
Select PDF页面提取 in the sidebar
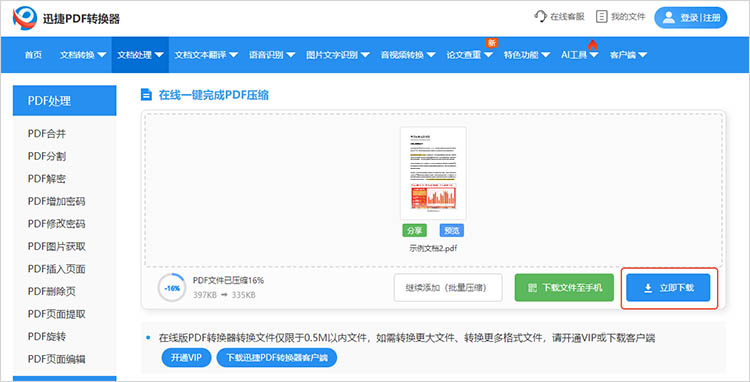(56, 314)
